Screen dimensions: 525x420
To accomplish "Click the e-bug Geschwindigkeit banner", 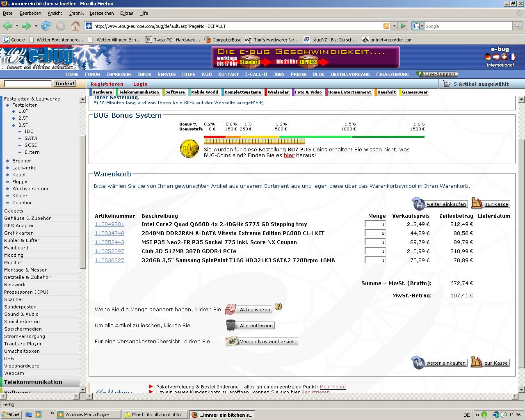I will tap(306, 57).
